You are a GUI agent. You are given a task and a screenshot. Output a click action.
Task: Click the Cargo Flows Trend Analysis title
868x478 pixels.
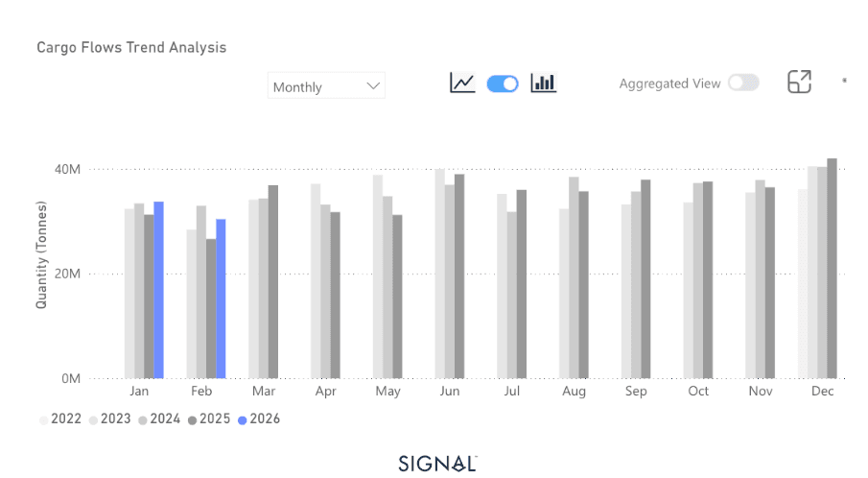point(131,47)
